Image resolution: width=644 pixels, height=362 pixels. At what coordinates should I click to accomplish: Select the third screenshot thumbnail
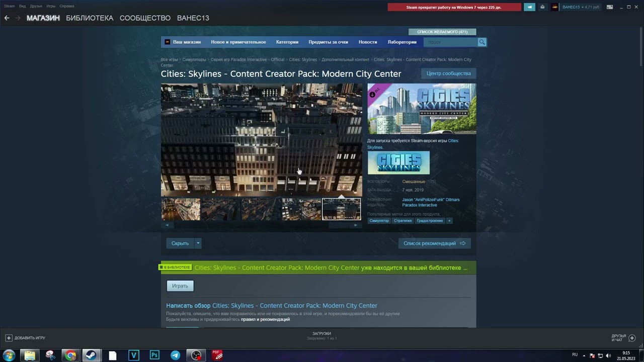261,209
